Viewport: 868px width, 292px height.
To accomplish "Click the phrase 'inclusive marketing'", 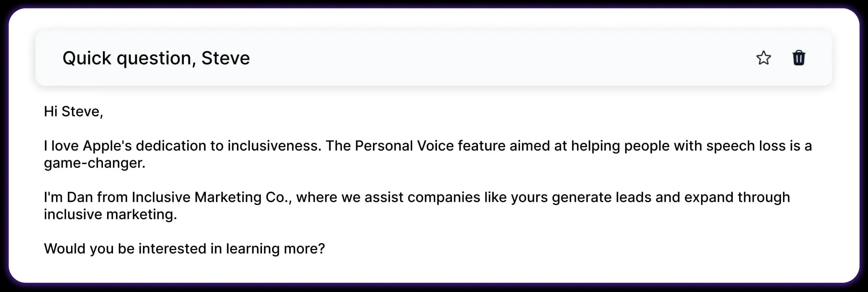I will coord(110,214).
